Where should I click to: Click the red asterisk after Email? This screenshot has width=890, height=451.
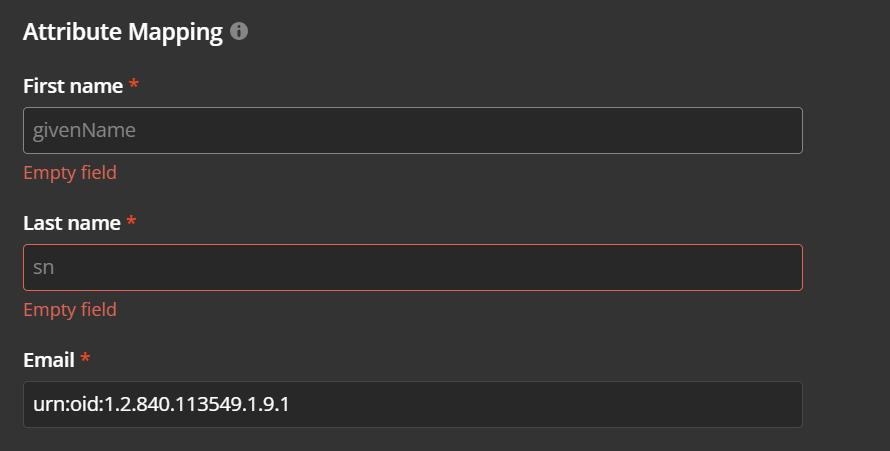tap(85, 359)
